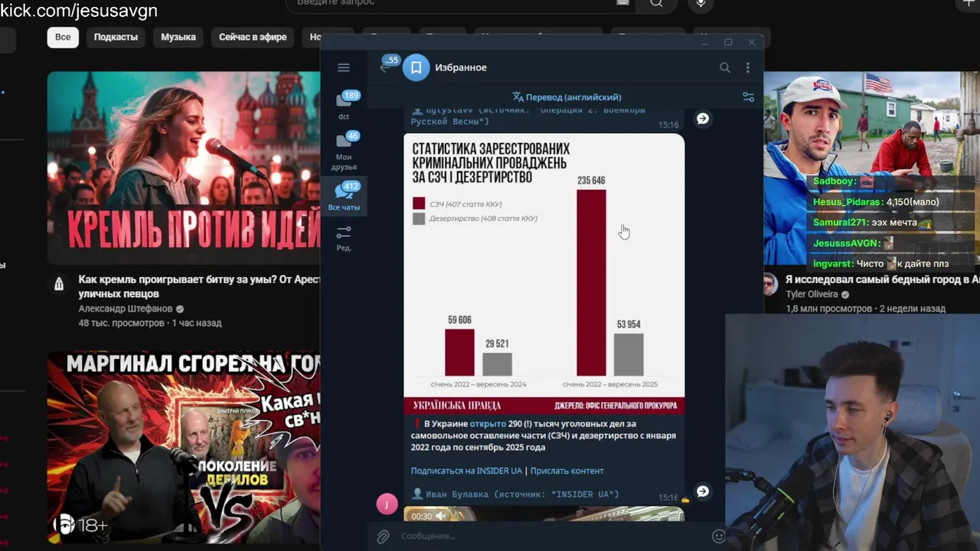Click the Tyler Oliveira channel avatar

[x=770, y=285]
